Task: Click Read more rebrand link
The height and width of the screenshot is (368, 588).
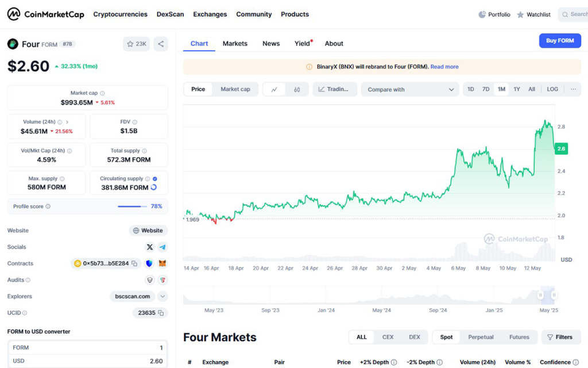Action: pyautogui.click(x=444, y=67)
